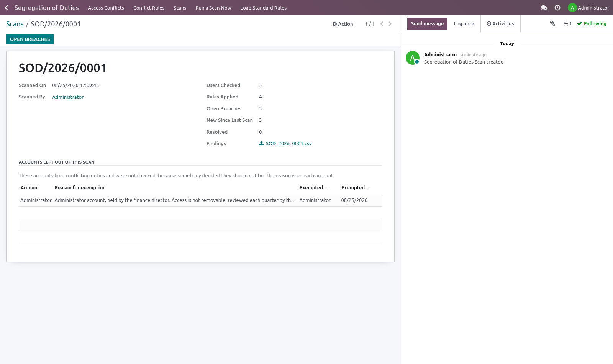This screenshot has width=613, height=364.
Task: Open attachments with the paperclip icon
Action: coord(552,23)
